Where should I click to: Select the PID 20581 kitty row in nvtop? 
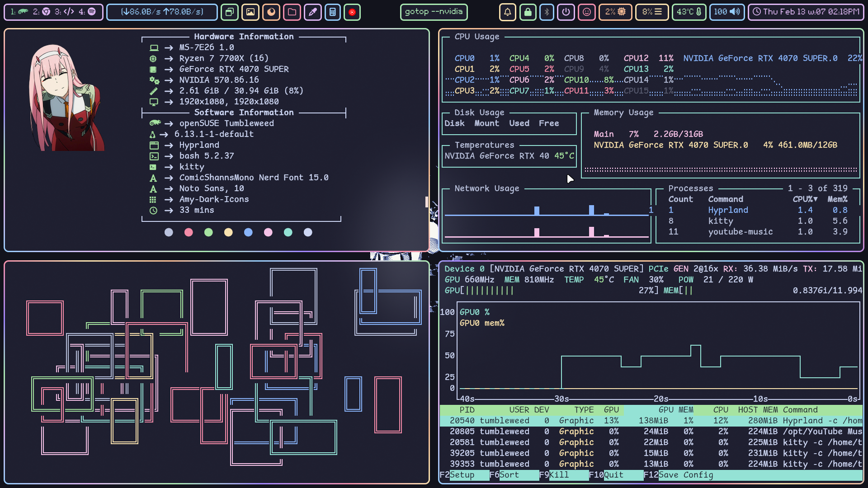tap(651, 442)
